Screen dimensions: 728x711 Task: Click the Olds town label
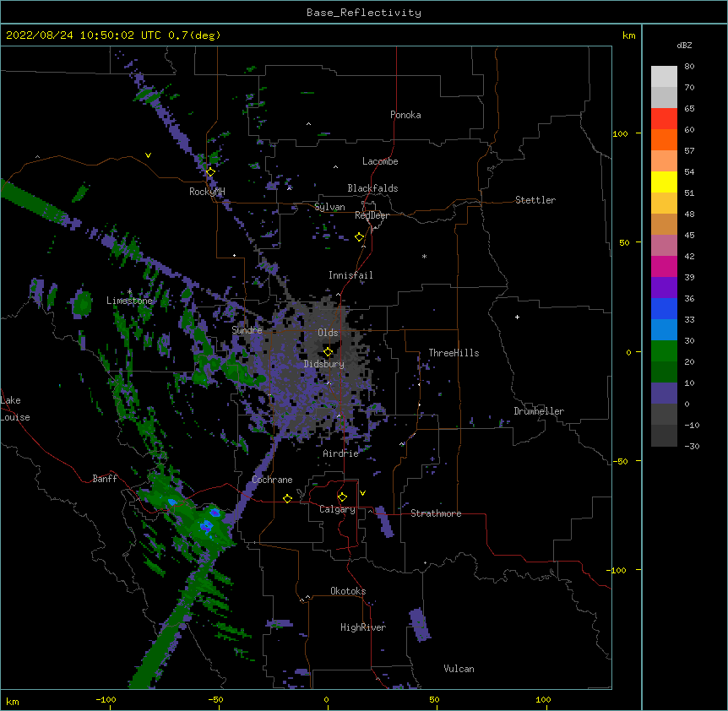(x=328, y=333)
